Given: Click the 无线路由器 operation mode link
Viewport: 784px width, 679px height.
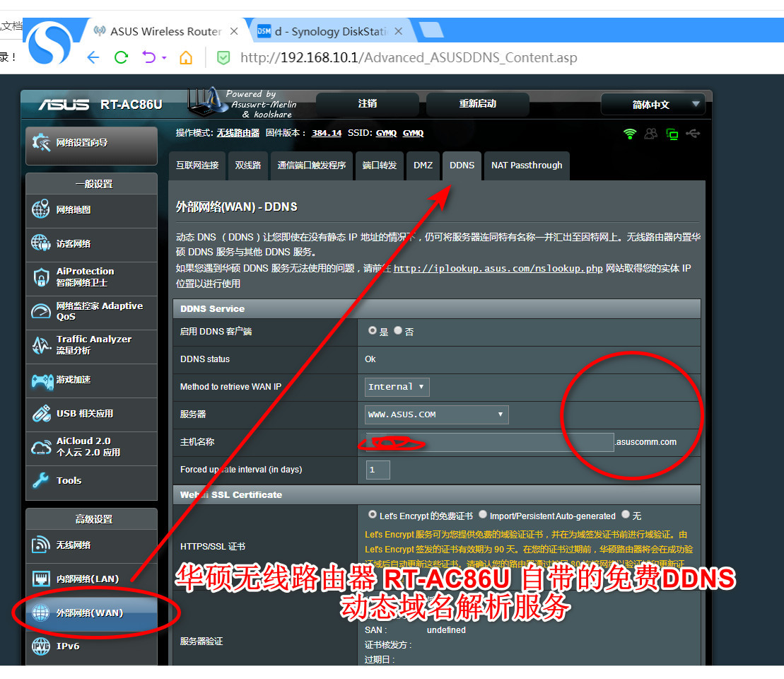Looking at the screenshot, I should [x=238, y=133].
